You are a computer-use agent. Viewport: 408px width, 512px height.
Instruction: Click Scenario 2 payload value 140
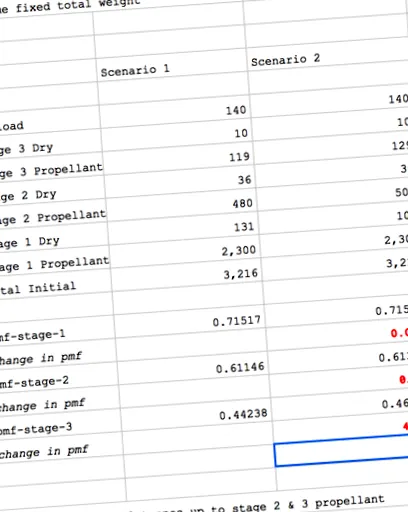398,99
